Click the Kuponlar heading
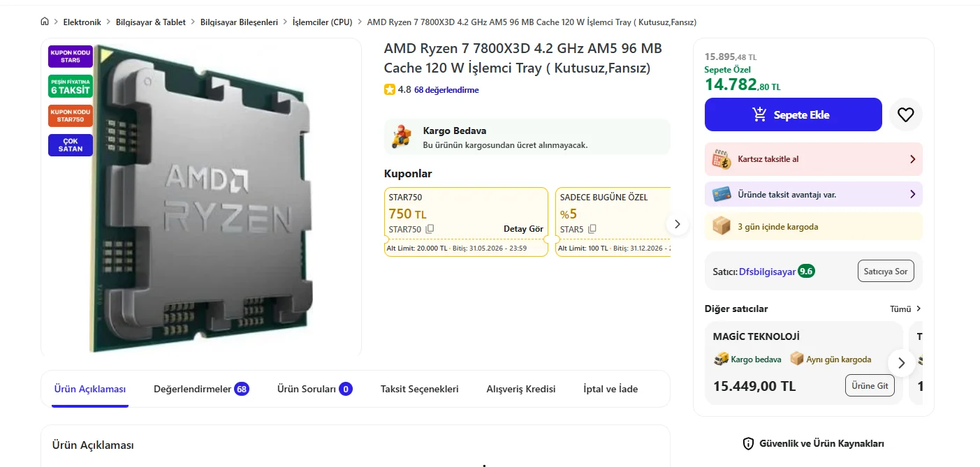This screenshot has width=980, height=467. tap(408, 173)
